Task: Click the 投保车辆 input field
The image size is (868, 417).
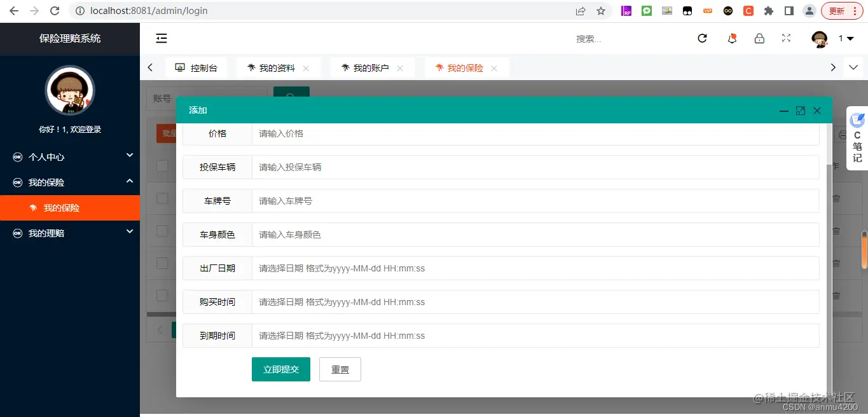Action: pos(535,167)
